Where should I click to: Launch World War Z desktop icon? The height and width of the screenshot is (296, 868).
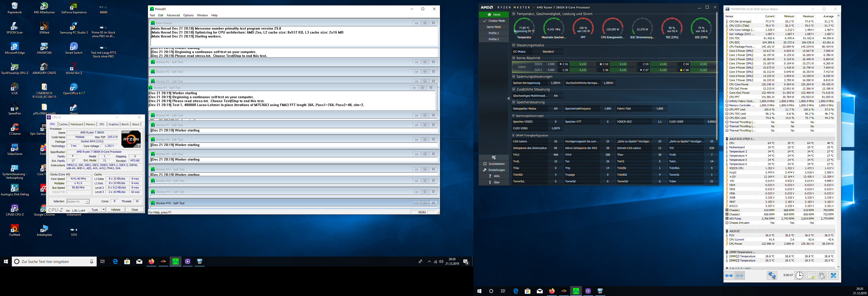point(74,69)
